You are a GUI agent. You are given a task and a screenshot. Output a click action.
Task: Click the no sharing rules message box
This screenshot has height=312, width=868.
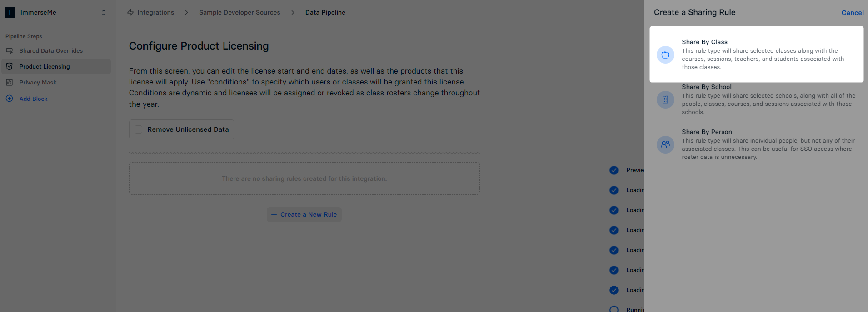click(x=304, y=178)
